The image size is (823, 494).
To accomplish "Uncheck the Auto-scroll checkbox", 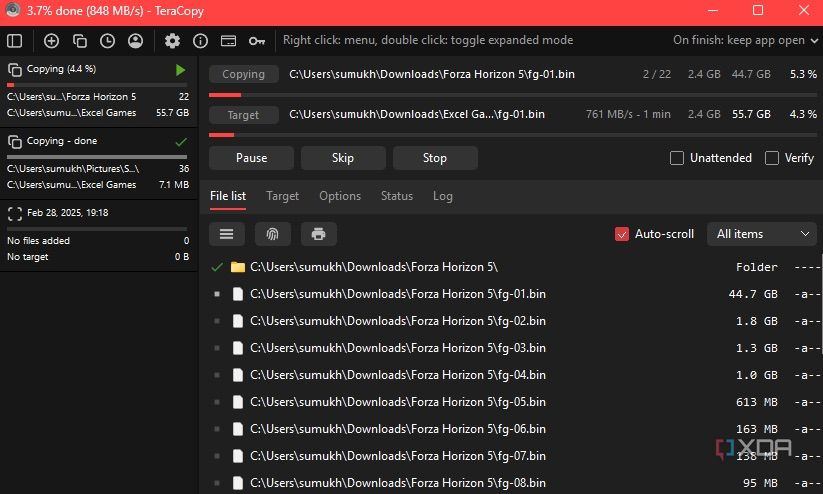I will tap(622, 234).
